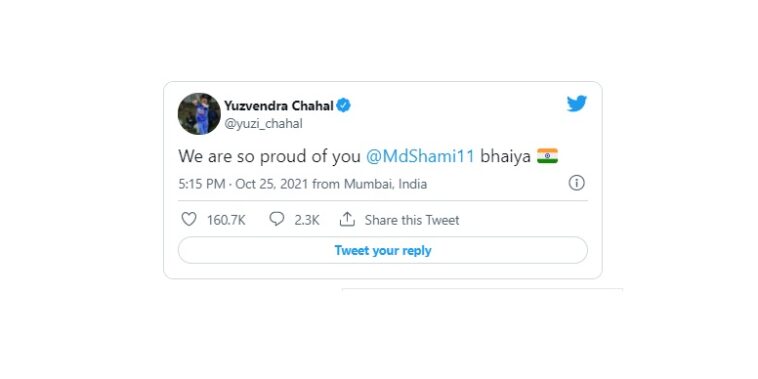Click the 5:15 PM time text
The width and height of the screenshot is (758, 379).
pyautogui.click(x=202, y=184)
